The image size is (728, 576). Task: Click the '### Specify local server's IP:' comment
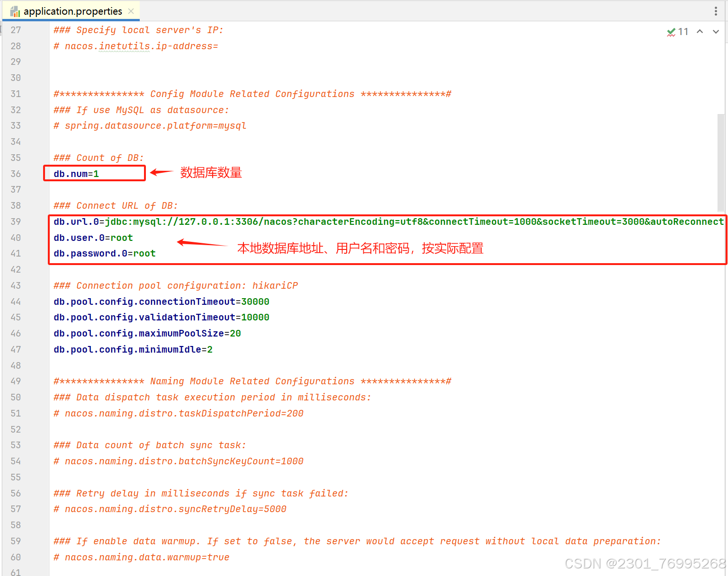(138, 30)
